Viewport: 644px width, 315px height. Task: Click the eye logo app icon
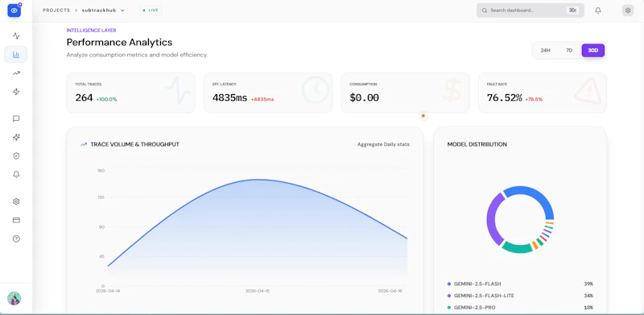click(x=14, y=10)
